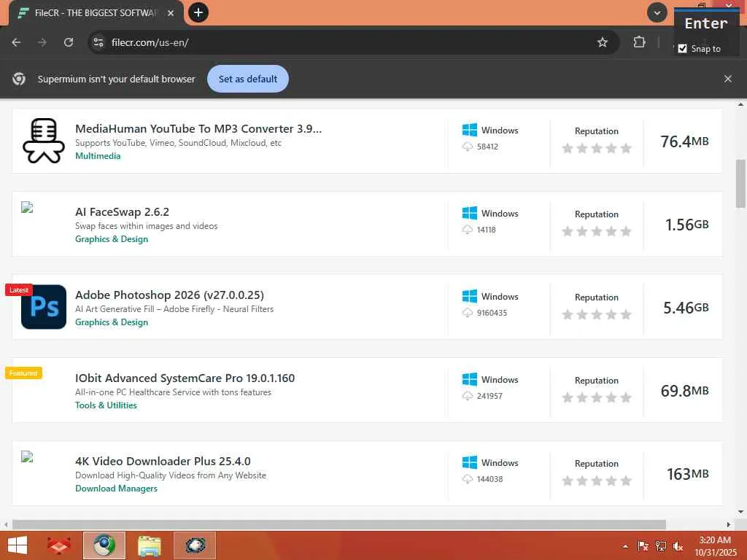Click the horizontal scrollbar thumb

(338, 524)
